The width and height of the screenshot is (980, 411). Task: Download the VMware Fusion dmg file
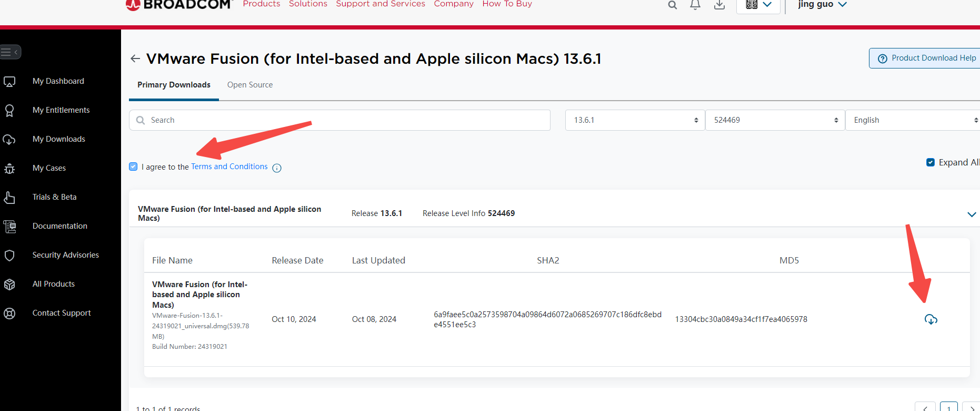tap(931, 319)
